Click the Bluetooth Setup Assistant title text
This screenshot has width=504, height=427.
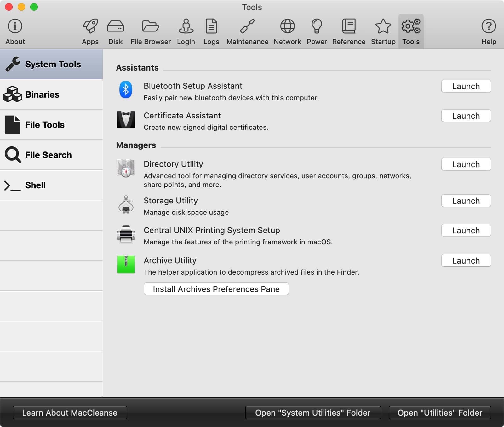[193, 86]
